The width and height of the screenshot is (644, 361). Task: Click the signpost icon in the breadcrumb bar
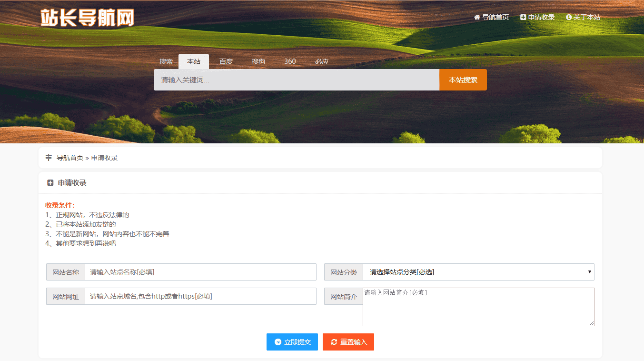coord(49,158)
